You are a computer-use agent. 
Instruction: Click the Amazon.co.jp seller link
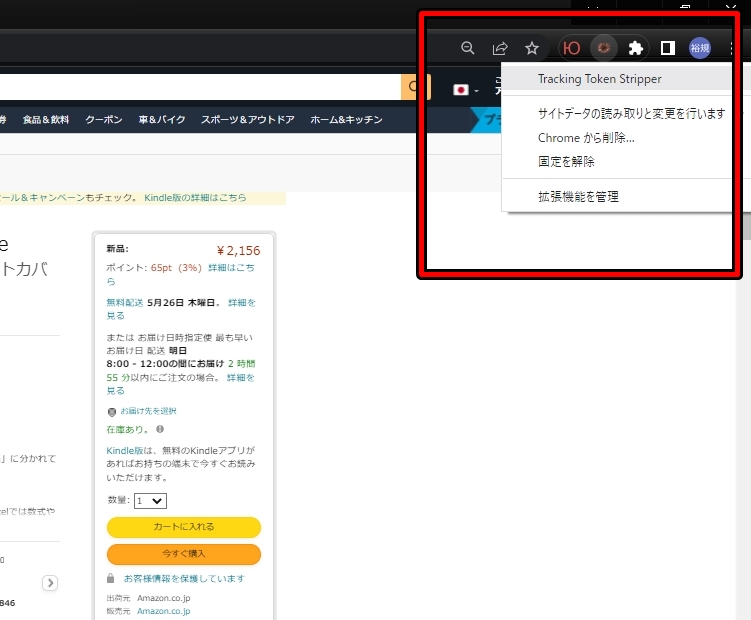163,611
